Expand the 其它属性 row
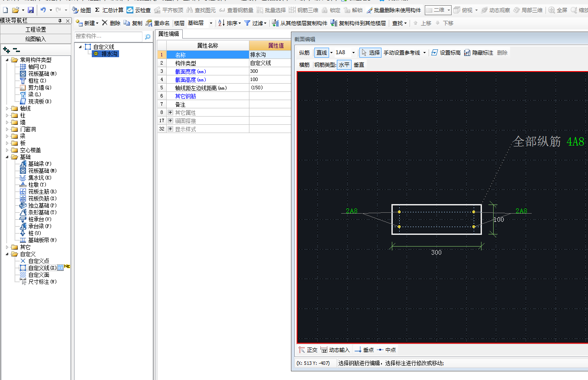Image resolution: width=588 pixels, height=380 pixels. pos(170,113)
